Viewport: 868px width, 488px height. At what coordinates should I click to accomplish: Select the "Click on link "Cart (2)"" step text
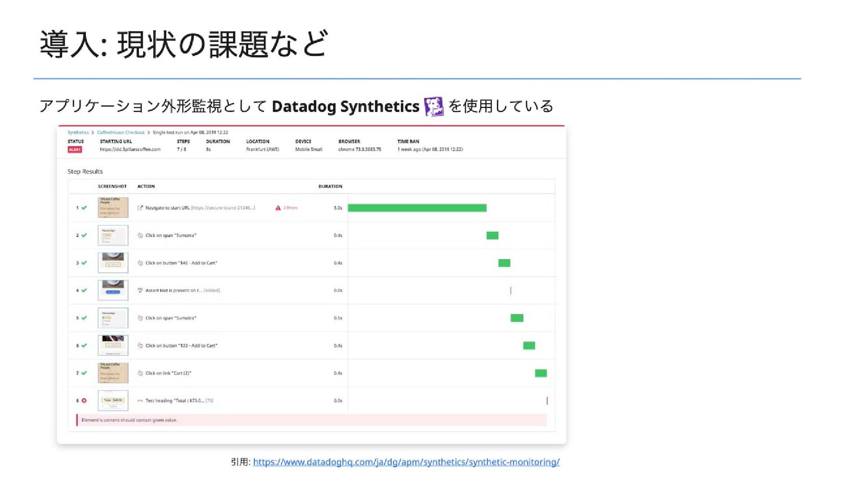[x=168, y=373]
